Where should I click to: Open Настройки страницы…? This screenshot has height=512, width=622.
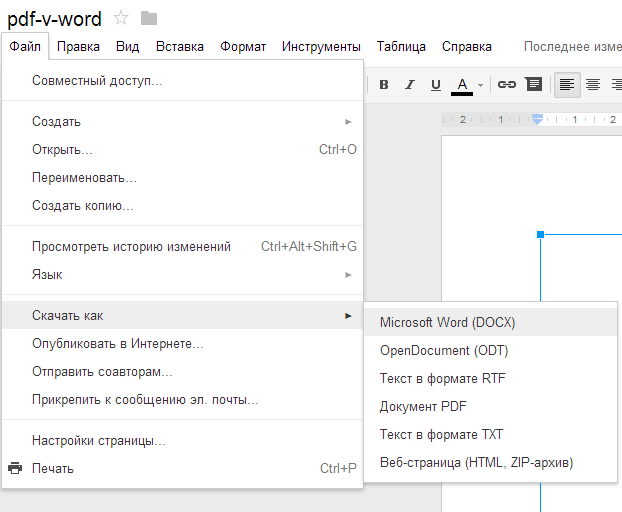click(x=182, y=440)
